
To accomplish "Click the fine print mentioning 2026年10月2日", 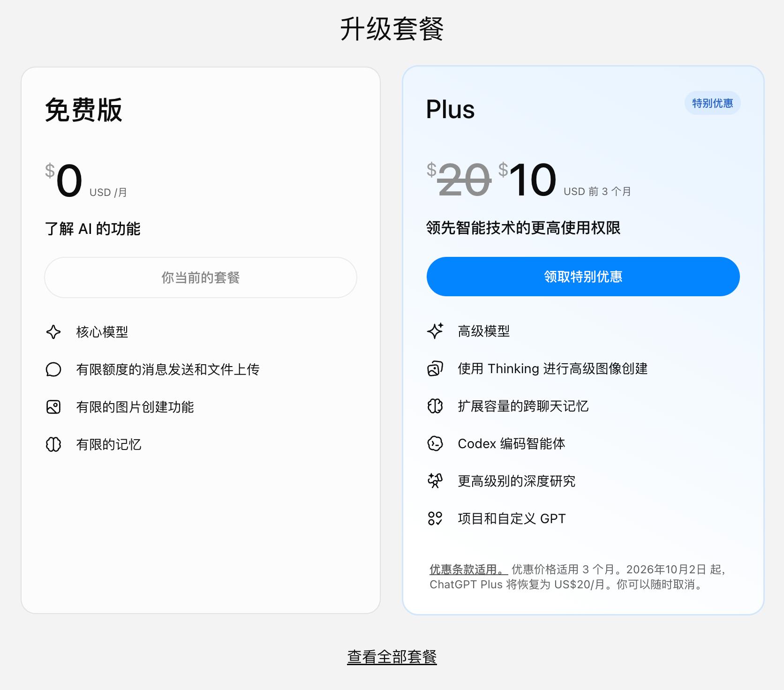I will 578,577.
